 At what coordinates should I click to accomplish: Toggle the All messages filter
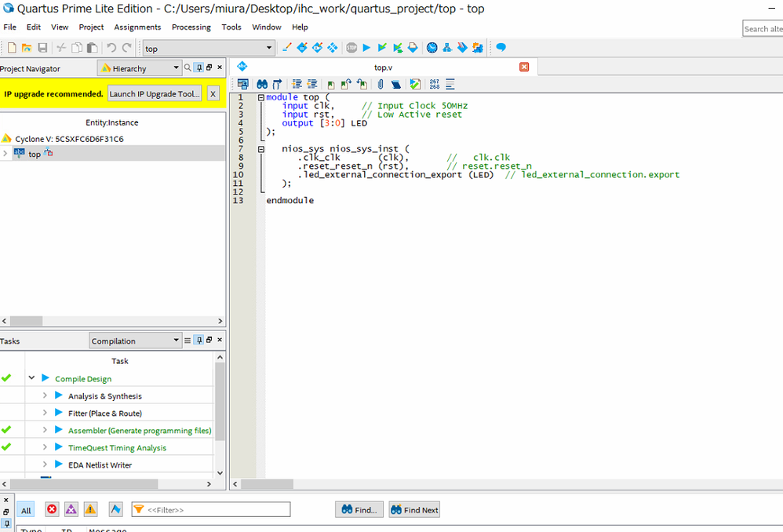(26, 510)
